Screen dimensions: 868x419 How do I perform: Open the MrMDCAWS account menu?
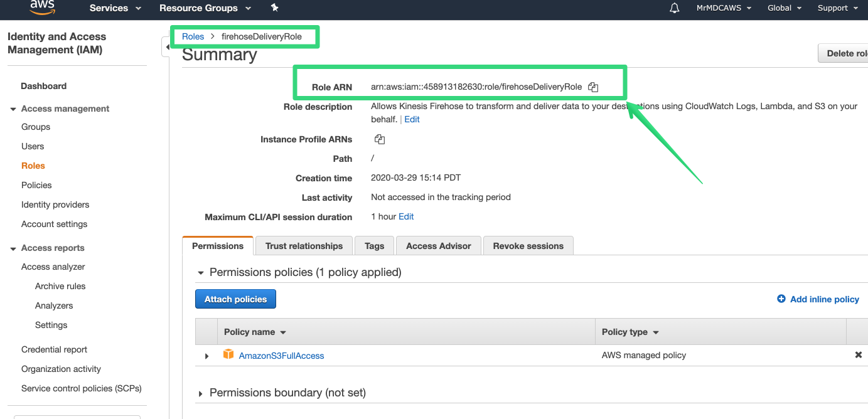tap(724, 8)
